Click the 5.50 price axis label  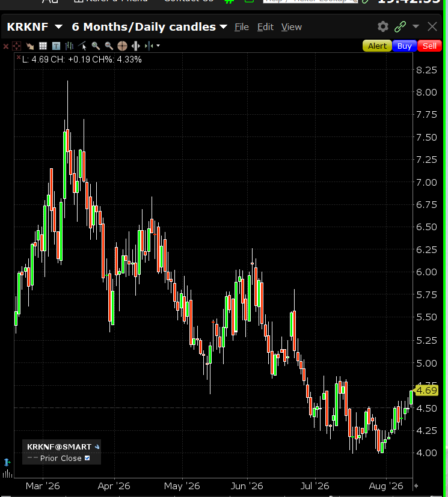[x=426, y=317]
